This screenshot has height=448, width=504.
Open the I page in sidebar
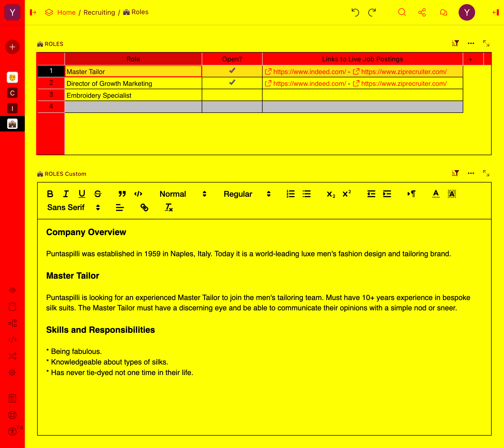pos(12,109)
